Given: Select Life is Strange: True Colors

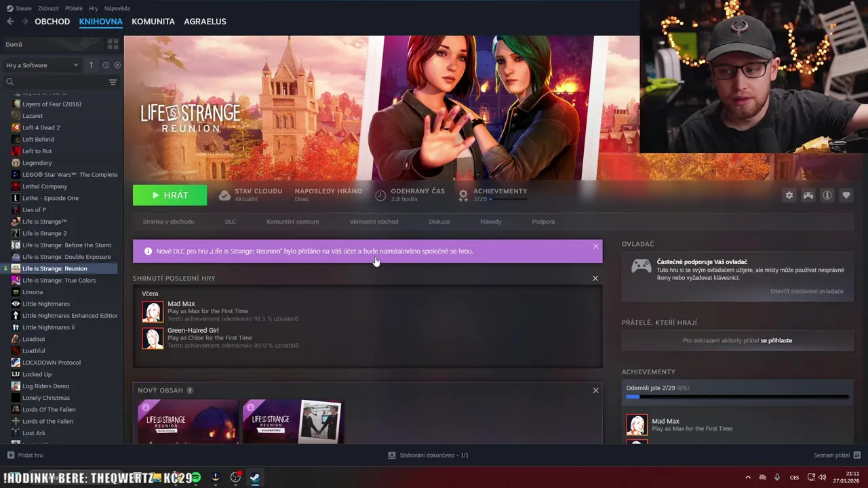Looking at the screenshot, I should pos(59,280).
